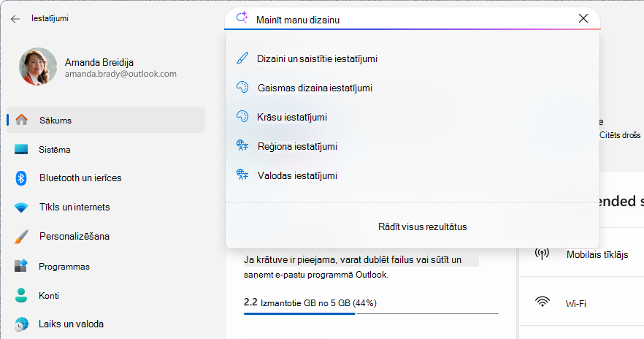This screenshot has width=644, height=339.
Task: Click the email amanda.brady@outlook.com
Action: pyautogui.click(x=120, y=74)
